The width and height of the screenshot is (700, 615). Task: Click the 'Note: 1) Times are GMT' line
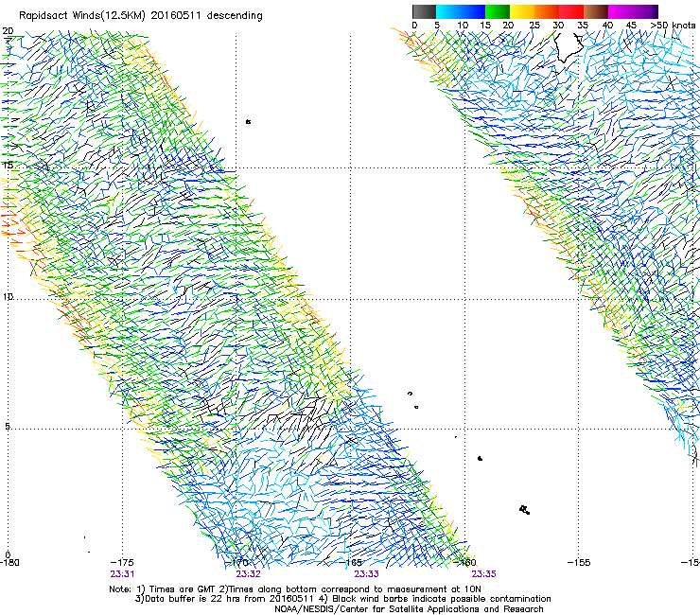point(295,589)
